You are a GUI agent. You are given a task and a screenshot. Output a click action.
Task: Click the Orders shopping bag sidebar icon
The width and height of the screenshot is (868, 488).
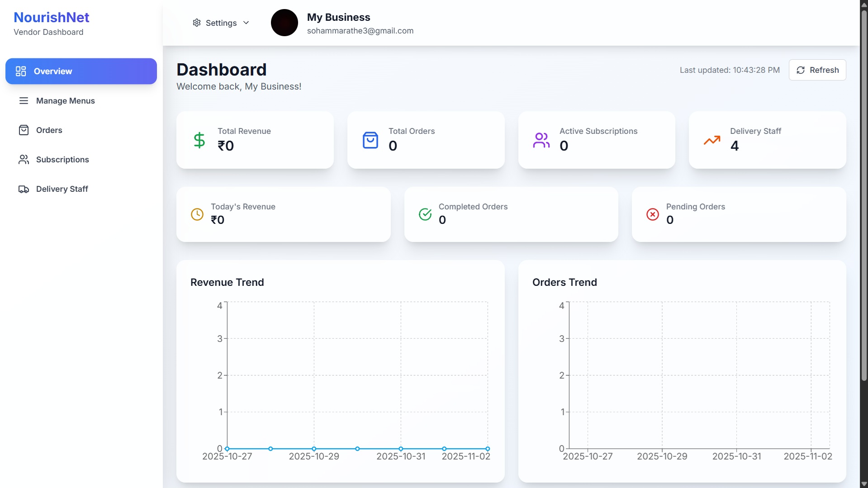(24, 130)
